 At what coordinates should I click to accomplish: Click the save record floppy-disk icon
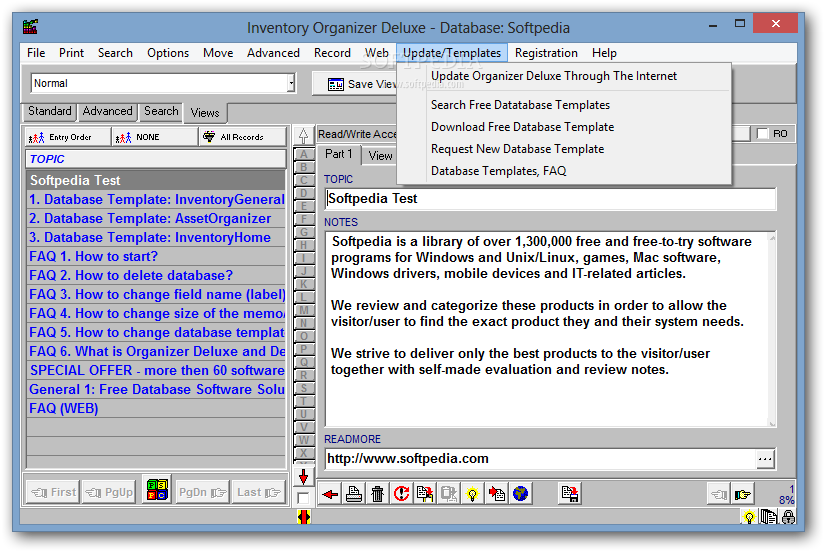[570, 494]
